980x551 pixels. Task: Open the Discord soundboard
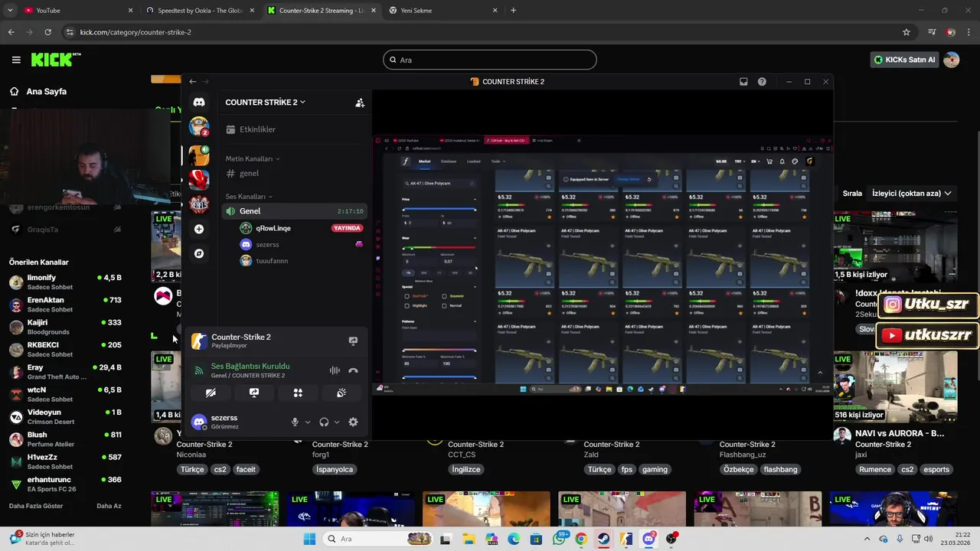click(x=341, y=393)
